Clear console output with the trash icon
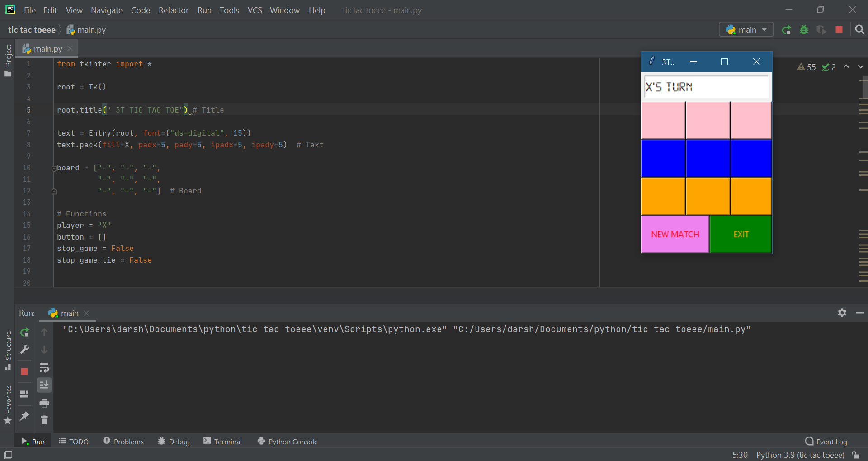The width and height of the screenshot is (868, 461). 44,420
